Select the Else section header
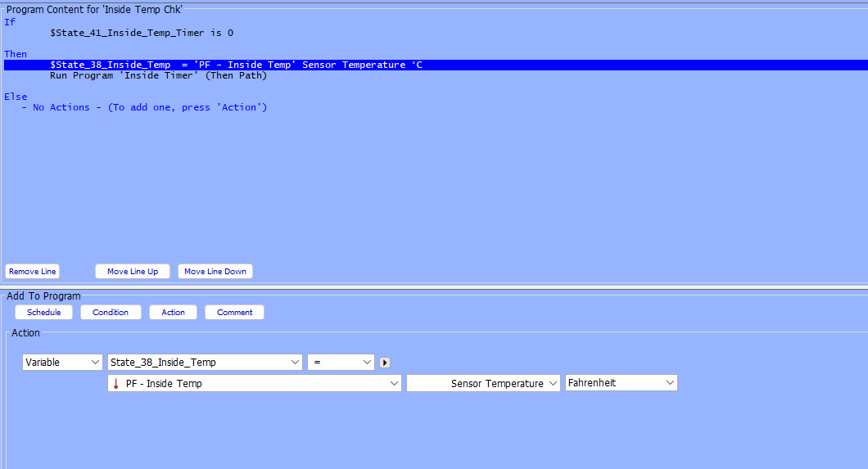The width and height of the screenshot is (868, 469). [16, 97]
